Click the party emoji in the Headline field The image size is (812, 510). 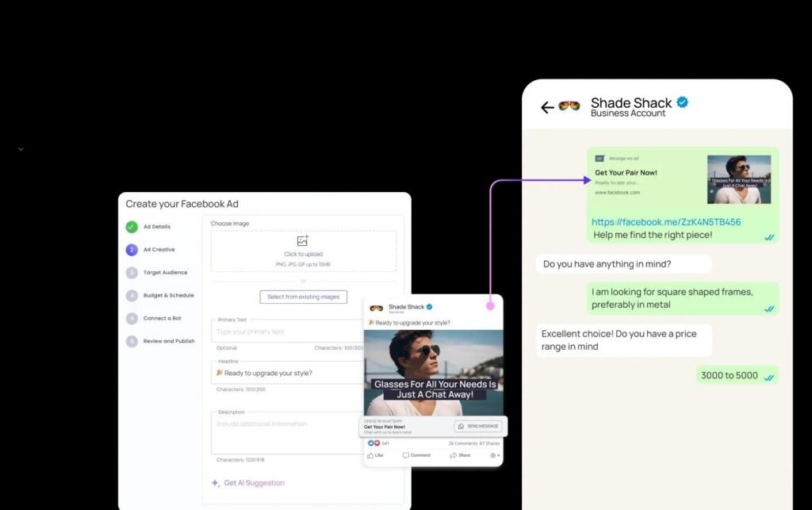[x=220, y=373]
